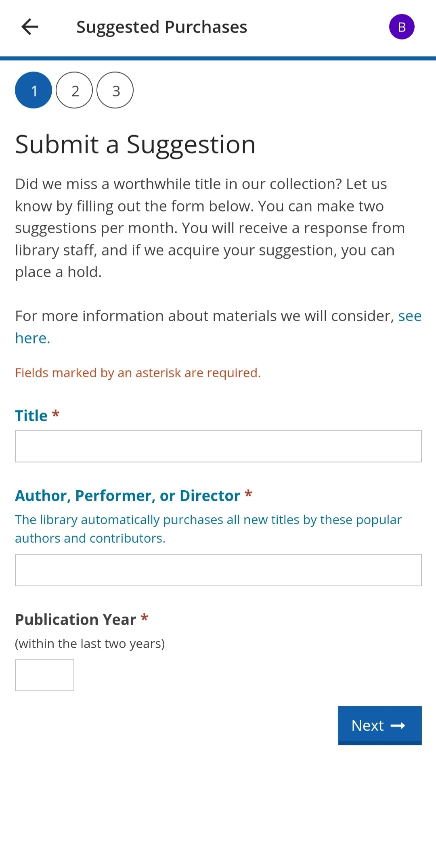The height and width of the screenshot is (868, 436).
Task: Click the Next button
Action: [380, 726]
